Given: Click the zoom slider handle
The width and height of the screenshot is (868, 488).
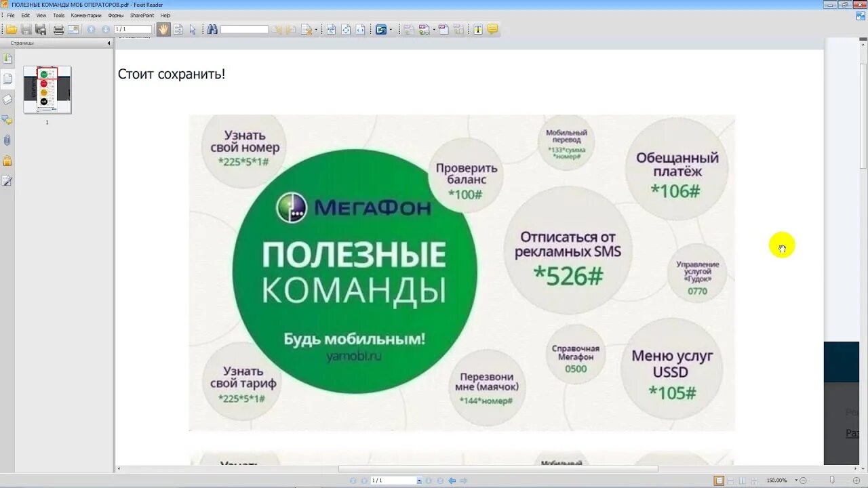Looking at the screenshot, I should point(832,481).
